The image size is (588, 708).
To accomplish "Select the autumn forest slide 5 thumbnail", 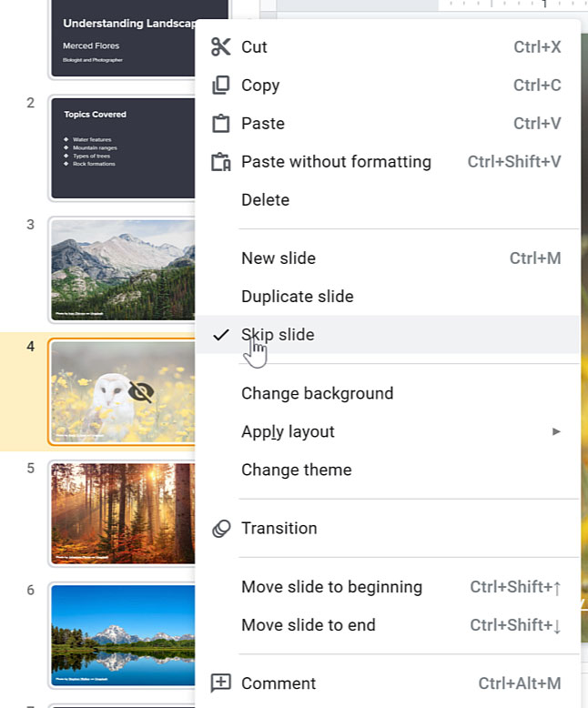I will pyautogui.click(x=124, y=513).
